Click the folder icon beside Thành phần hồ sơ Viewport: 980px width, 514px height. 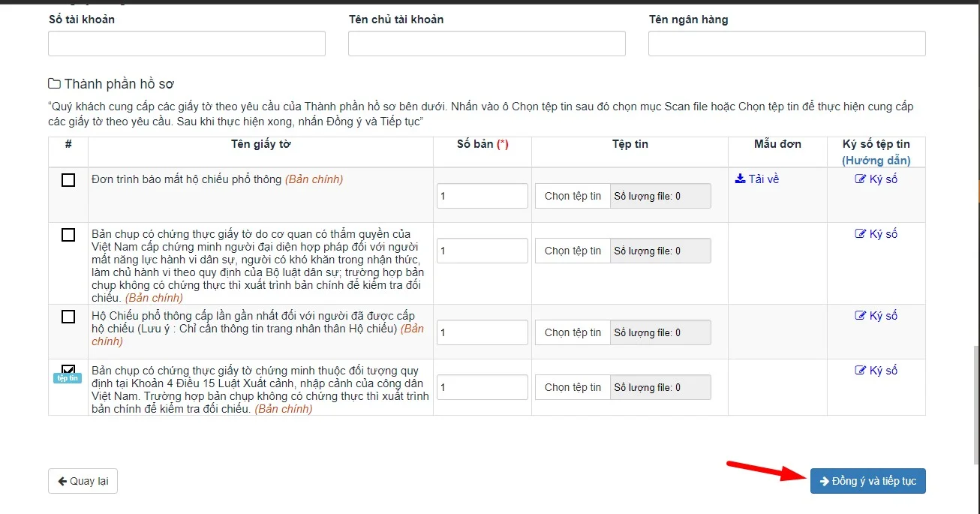coord(55,83)
